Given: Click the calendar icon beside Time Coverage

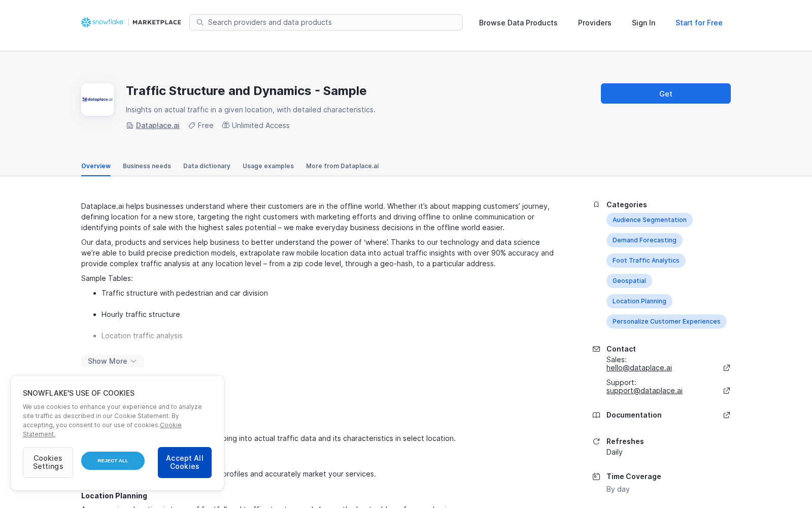Looking at the screenshot, I should [596, 477].
